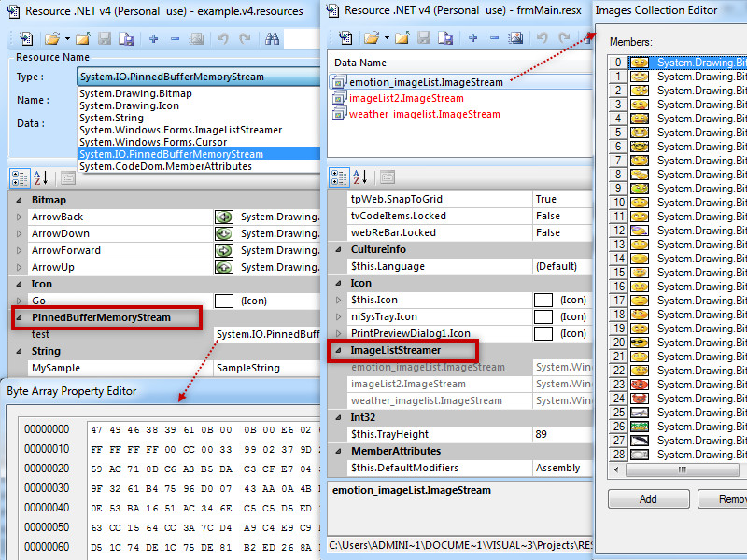Click Undo icon in frmMain.resx toolbar
This screenshot has width=747, height=560.
point(542,37)
